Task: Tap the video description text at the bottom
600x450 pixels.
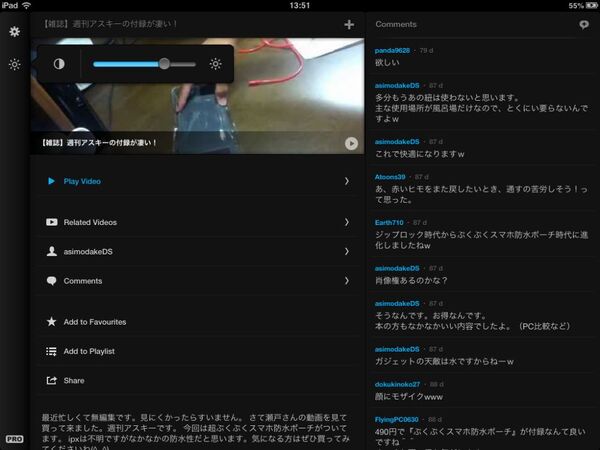Action: coord(196,432)
